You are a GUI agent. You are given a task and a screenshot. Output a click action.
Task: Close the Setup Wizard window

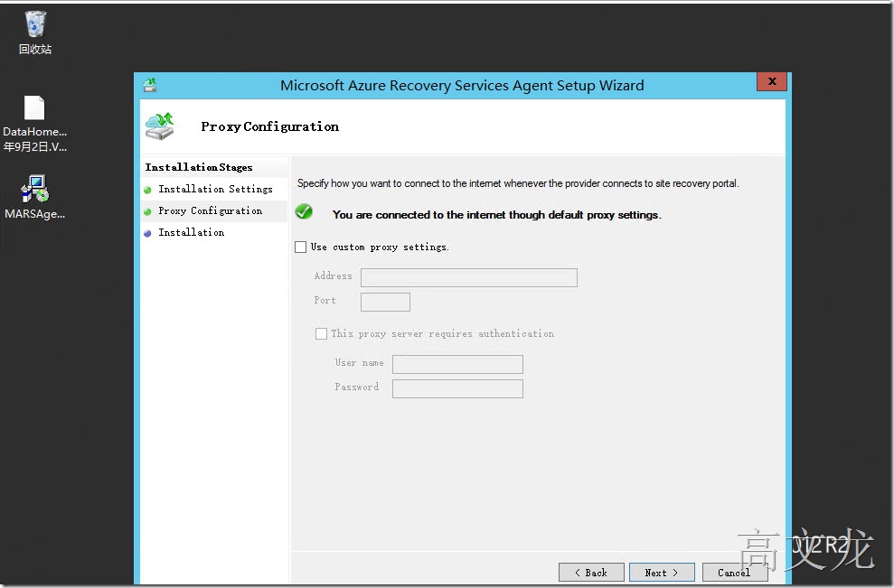point(772,81)
